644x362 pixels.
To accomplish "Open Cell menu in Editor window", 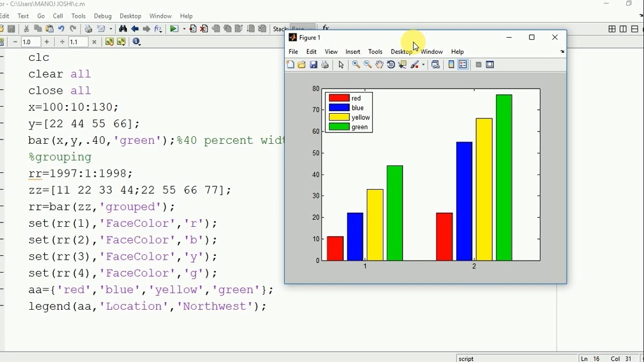I will pyautogui.click(x=58, y=16).
